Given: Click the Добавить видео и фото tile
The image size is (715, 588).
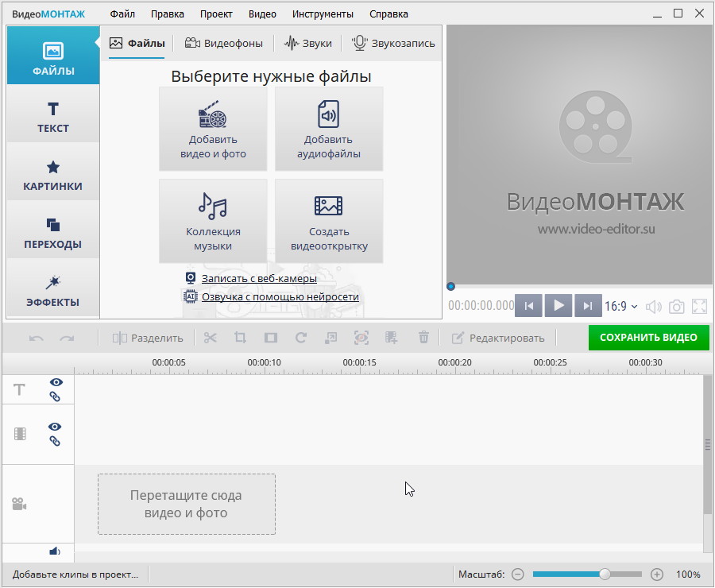Looking at the screenshot, I should [213, 129].
